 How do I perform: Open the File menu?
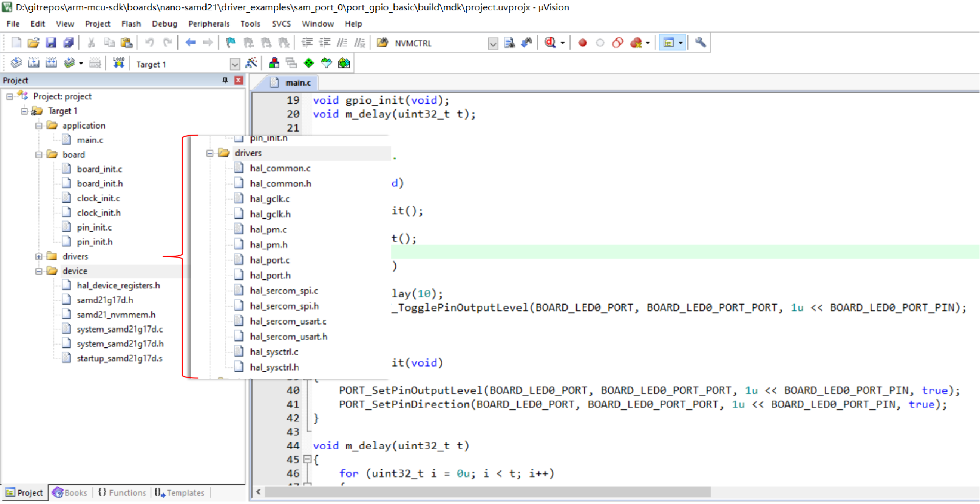13,24
